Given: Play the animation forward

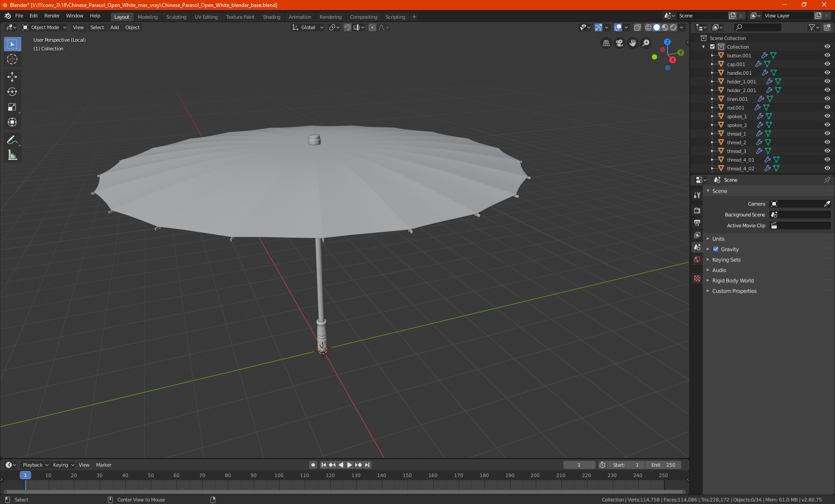Looking at the screenshot, I should tap(350, 465).
